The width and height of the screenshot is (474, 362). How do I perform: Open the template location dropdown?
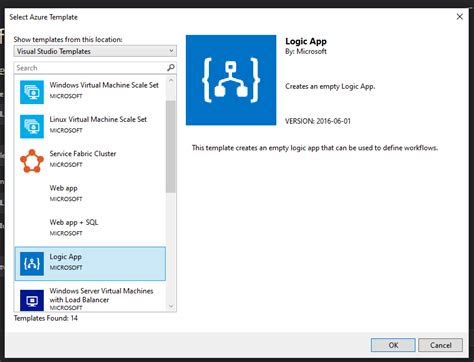(95, 51)
